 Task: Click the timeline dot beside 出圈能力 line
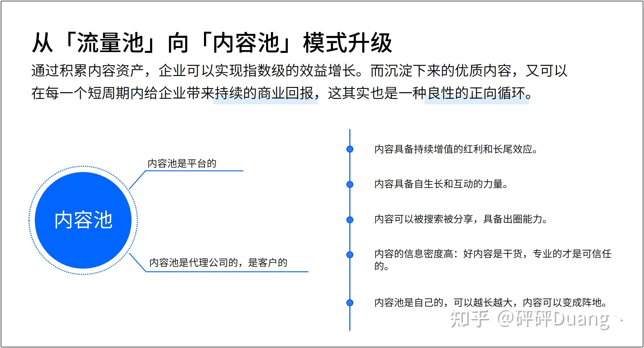[350, 220]
